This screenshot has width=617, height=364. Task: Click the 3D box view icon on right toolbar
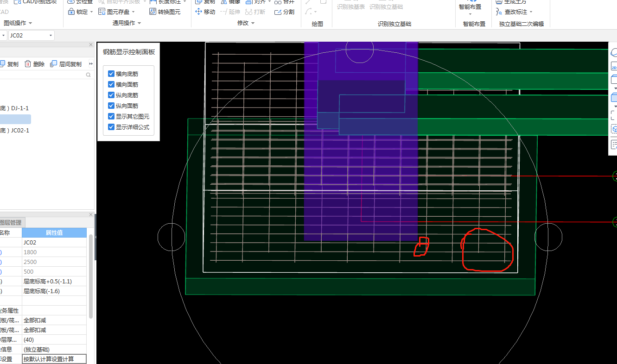click(614, 98)
